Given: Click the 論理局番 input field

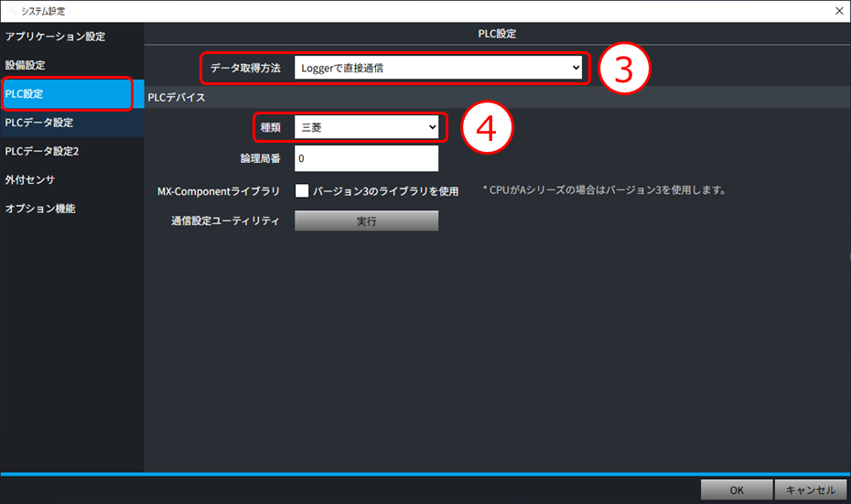Looking at the screenshot, I should (x=366, y=159).
